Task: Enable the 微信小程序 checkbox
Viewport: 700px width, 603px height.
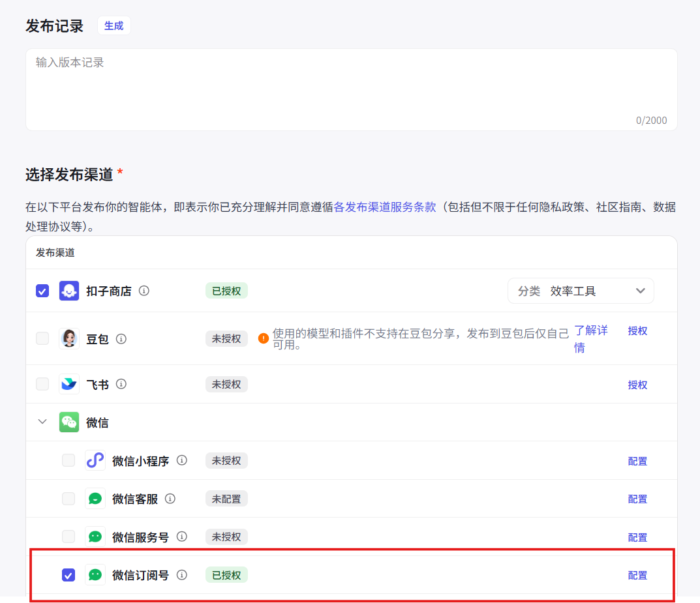Action: point(68,460)
